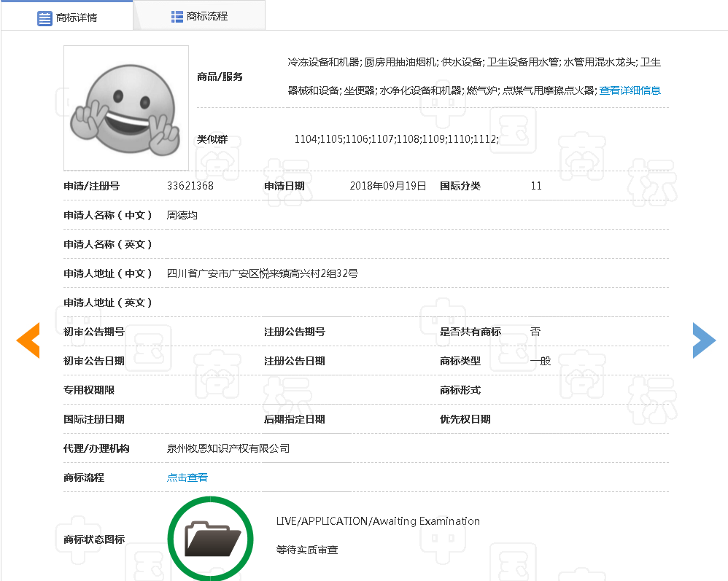The height and width of the screenshot is (581, 728).
Task: Switch to the 商标流程 tab
Action: click(207, 16)
